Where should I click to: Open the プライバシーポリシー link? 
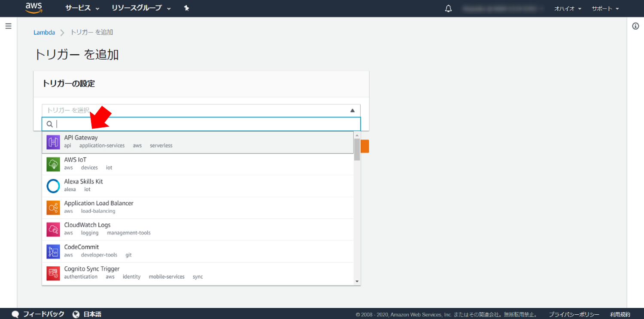tap(574, 315)
